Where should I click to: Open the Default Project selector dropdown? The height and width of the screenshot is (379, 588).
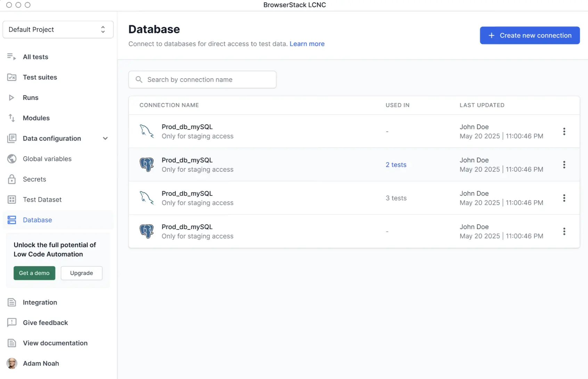58,30
